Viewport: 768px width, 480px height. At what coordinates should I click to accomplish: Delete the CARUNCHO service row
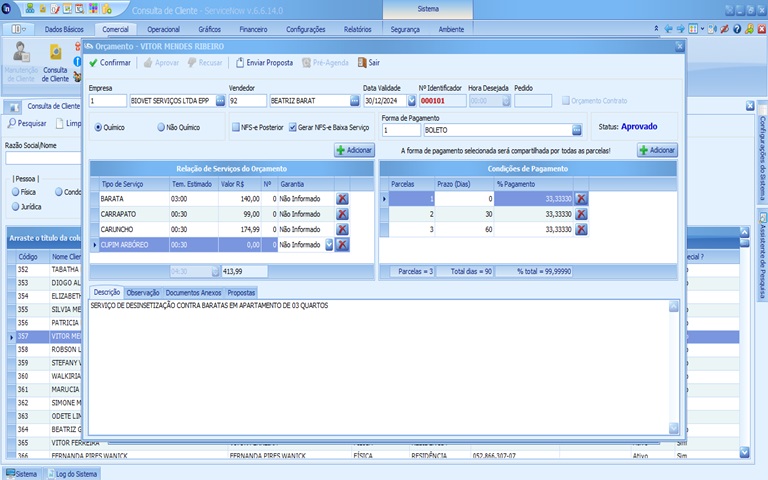[342, 229]
